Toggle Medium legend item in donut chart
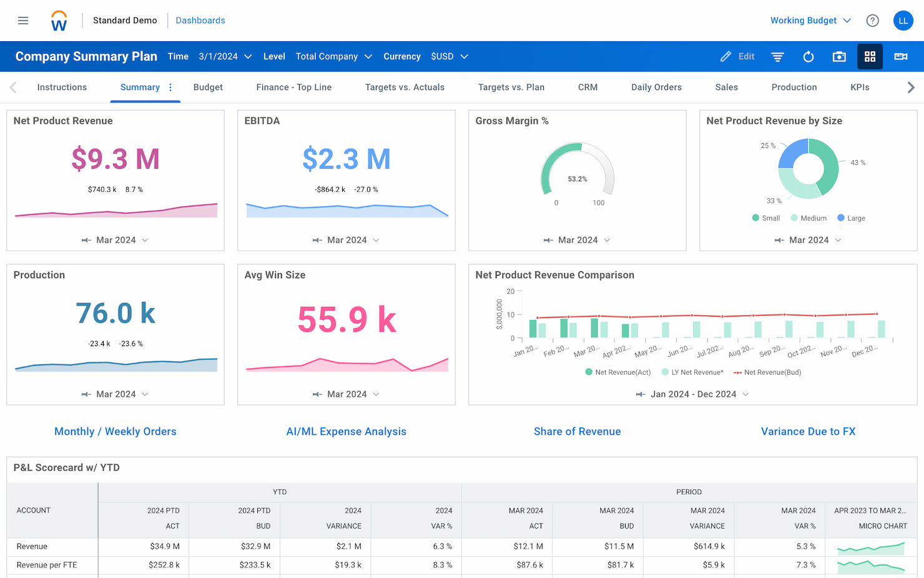This screenshot has width=924, height=578. [808, 218]
